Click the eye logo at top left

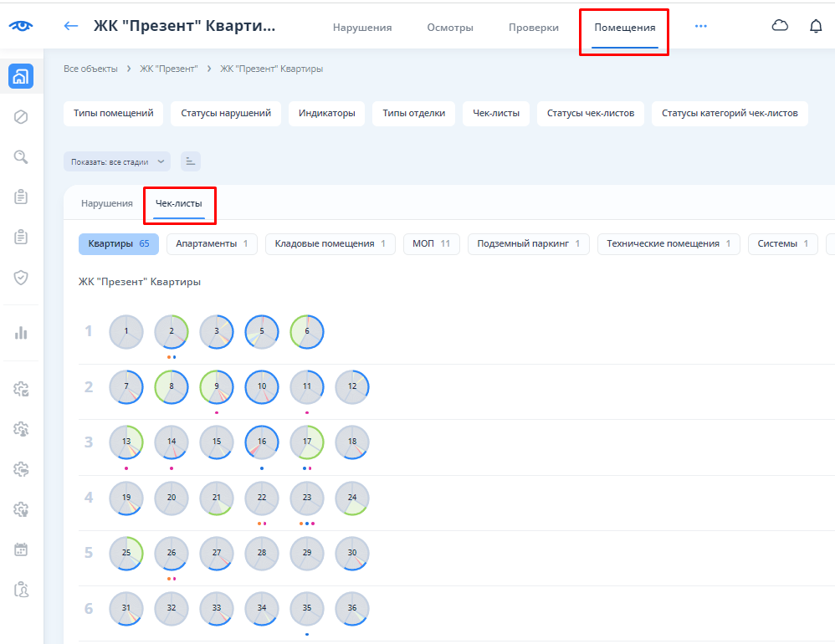pos(21,25)
